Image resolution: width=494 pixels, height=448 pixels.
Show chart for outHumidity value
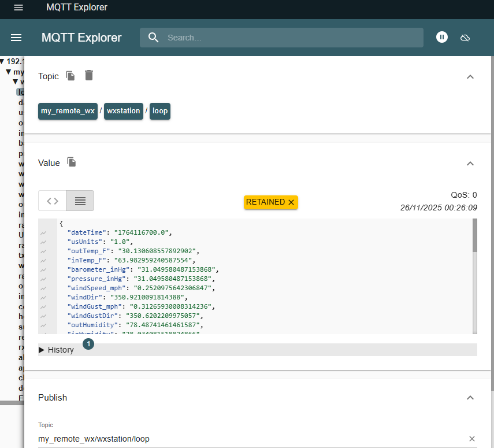click(43, 325)
